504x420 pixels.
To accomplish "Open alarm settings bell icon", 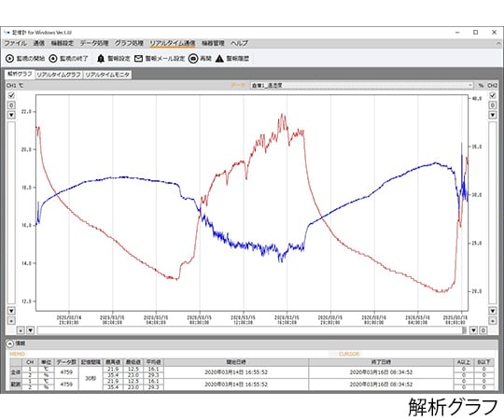I will 101,59.
